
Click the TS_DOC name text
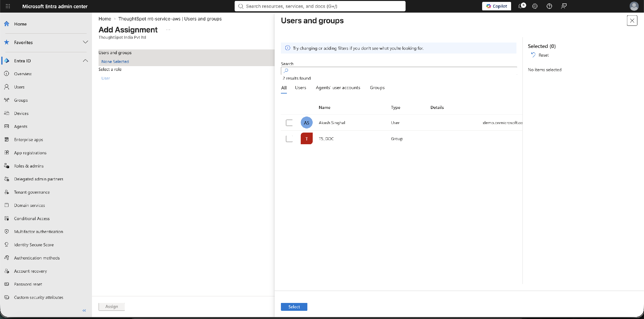pyautogui.click(x=326, y=139)
